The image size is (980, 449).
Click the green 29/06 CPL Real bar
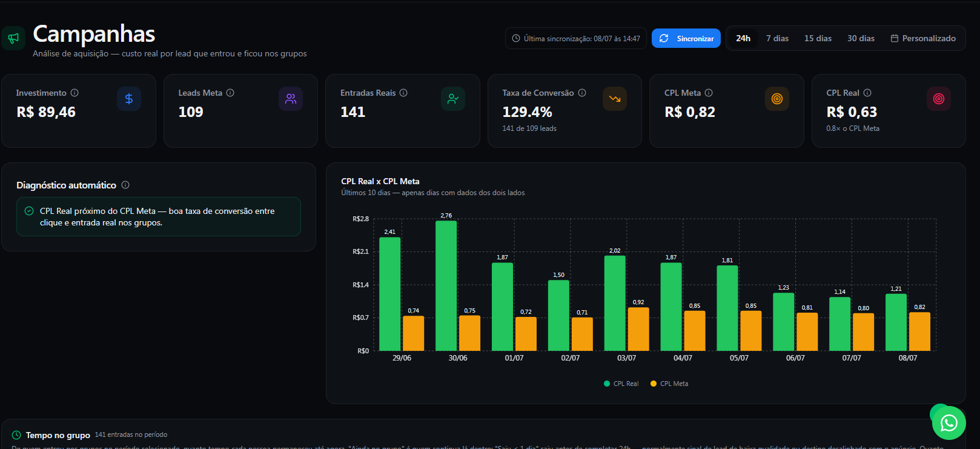(x=390, y=294)
